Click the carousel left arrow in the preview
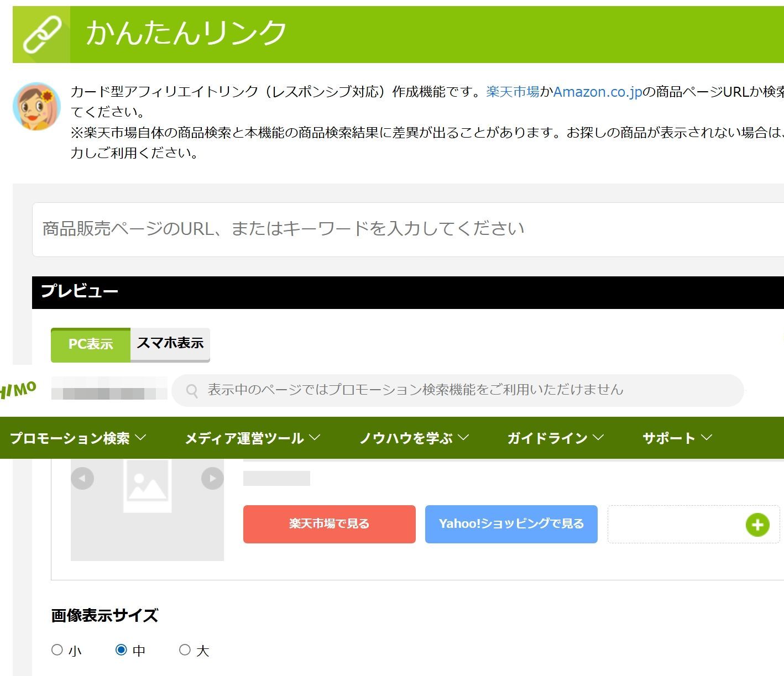Viewport: 784px width, 676px height. click(x=82, y=478)
